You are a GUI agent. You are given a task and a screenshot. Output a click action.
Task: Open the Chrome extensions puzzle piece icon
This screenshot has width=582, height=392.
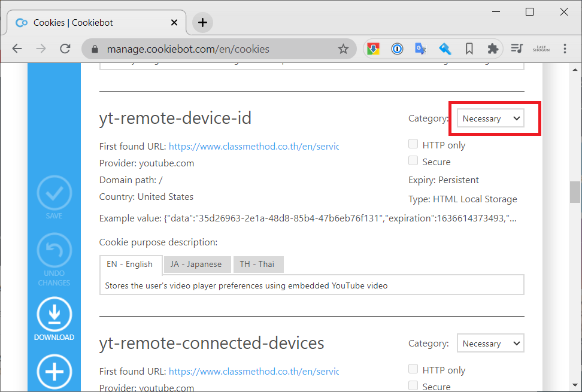point(493,48)
